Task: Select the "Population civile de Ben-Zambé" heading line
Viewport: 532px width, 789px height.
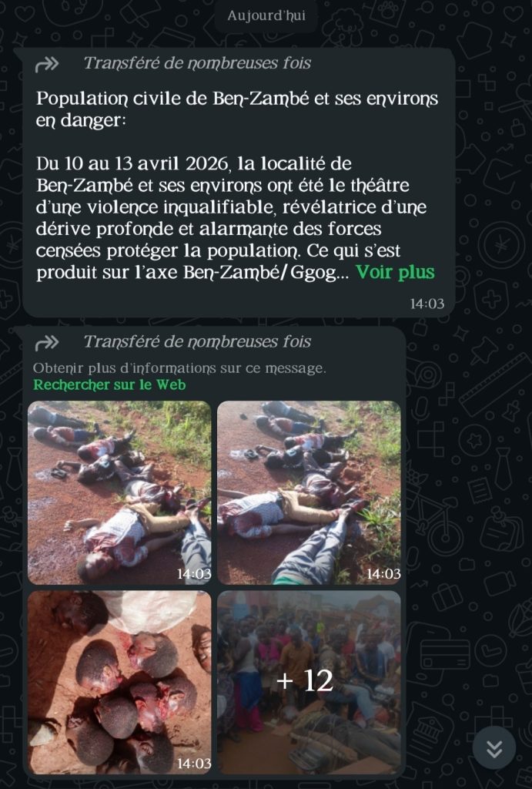Action: 237,109
